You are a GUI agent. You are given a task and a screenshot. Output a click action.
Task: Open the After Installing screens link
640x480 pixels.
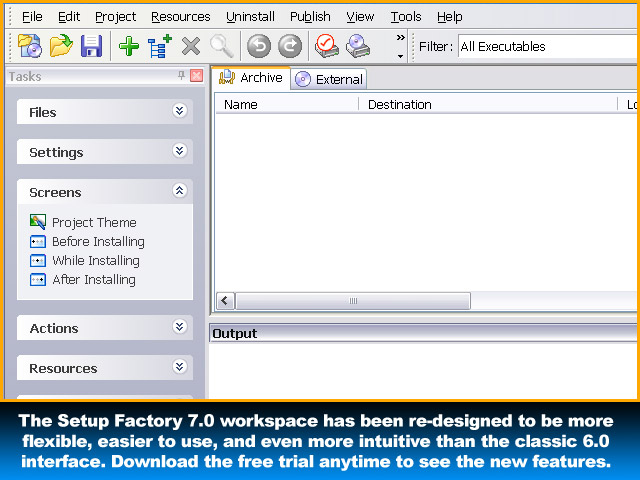tap(94, 280)
